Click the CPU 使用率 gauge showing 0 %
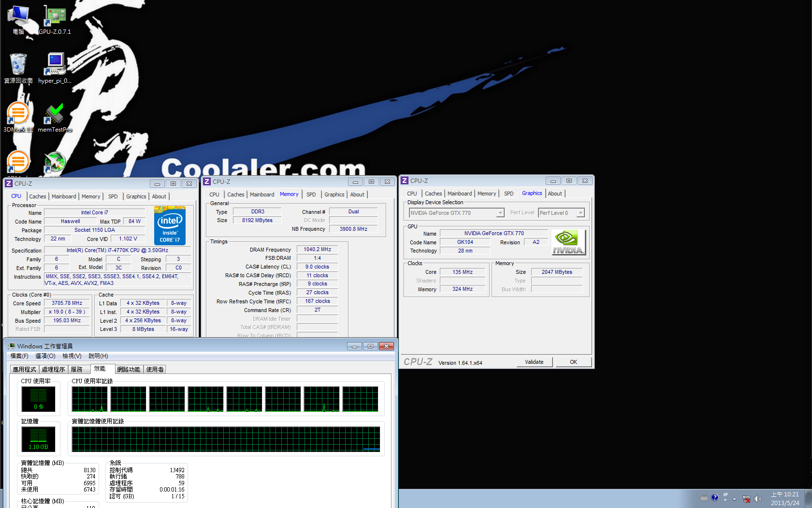812x508 pixels. click(x=39, y=399)
